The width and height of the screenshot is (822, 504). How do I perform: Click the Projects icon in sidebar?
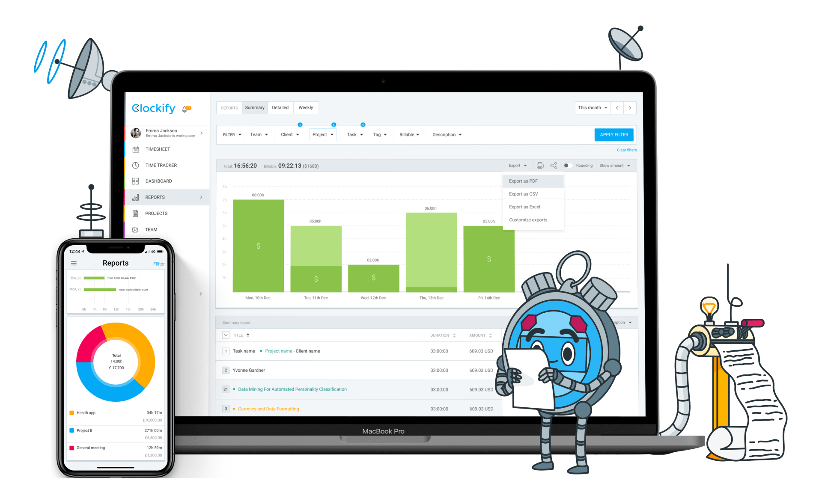(x=135, y=213)
